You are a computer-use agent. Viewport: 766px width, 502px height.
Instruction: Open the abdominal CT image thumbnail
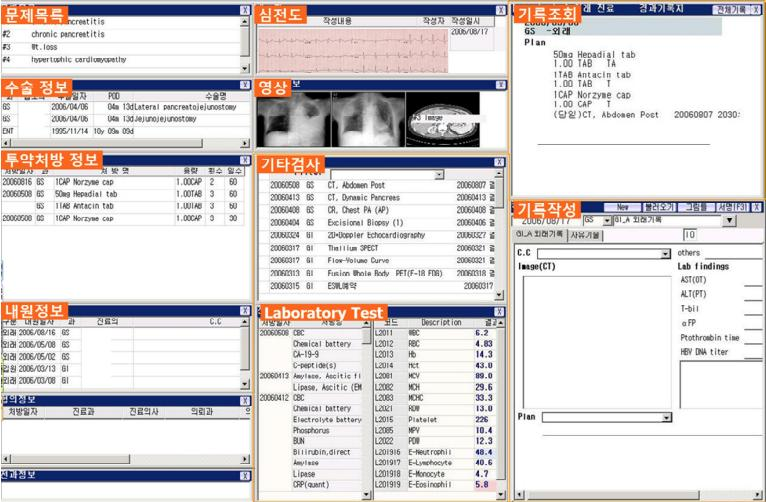443,120
